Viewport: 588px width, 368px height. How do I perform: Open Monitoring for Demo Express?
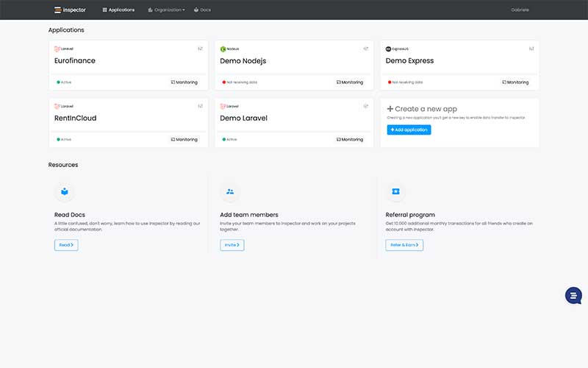[515, 82]
